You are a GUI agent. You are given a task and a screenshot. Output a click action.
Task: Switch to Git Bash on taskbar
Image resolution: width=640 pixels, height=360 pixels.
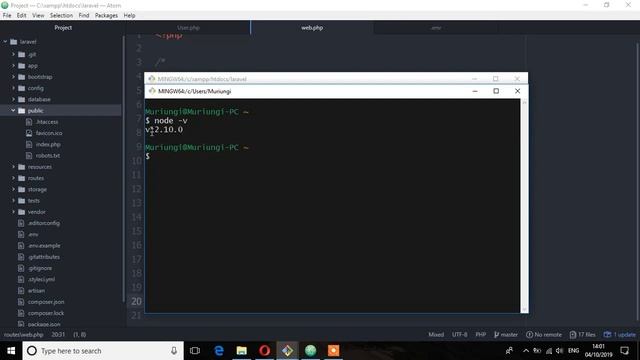point(287,351)
